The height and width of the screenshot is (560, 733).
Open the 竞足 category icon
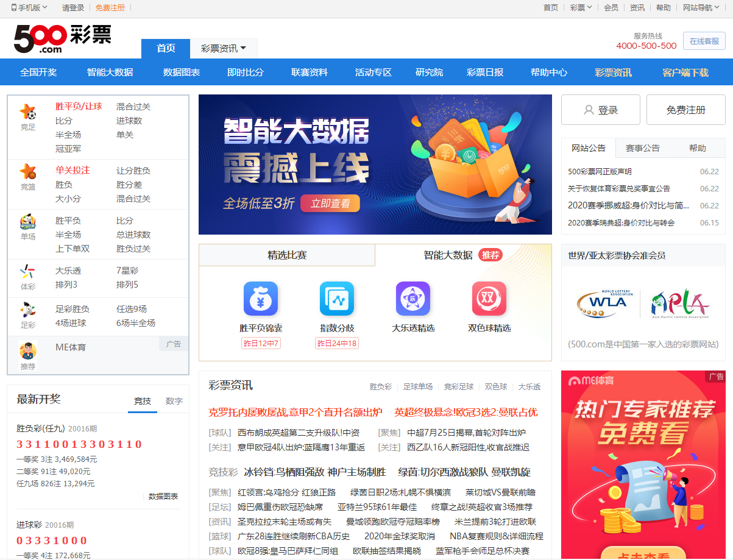28,112
